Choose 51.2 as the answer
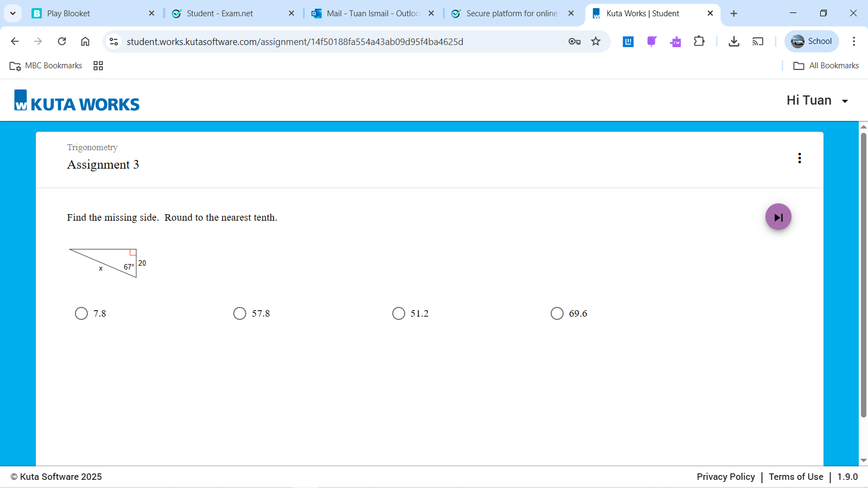868x488 pixels. coord(399,313)
